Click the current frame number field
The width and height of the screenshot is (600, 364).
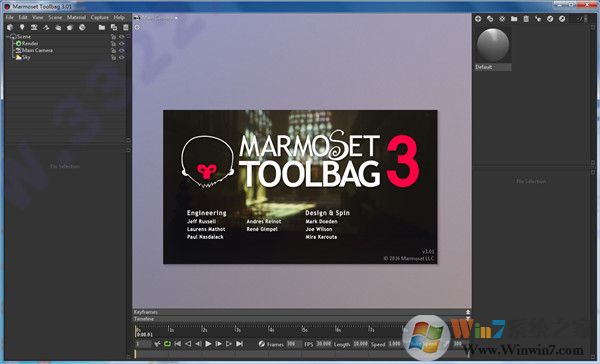point(143,344)
